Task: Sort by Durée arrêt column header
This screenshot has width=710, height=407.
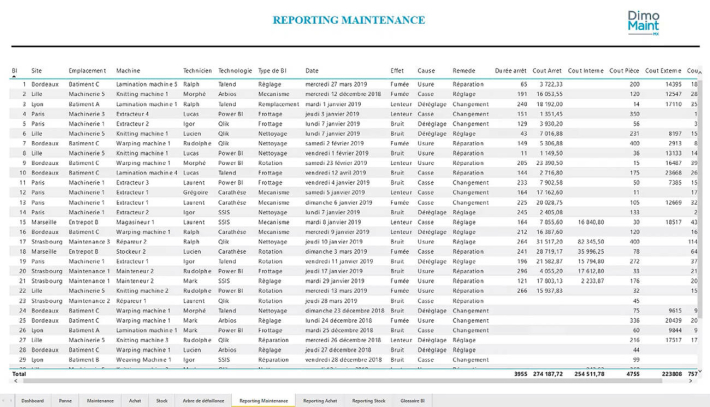Action: pos(510,71)
